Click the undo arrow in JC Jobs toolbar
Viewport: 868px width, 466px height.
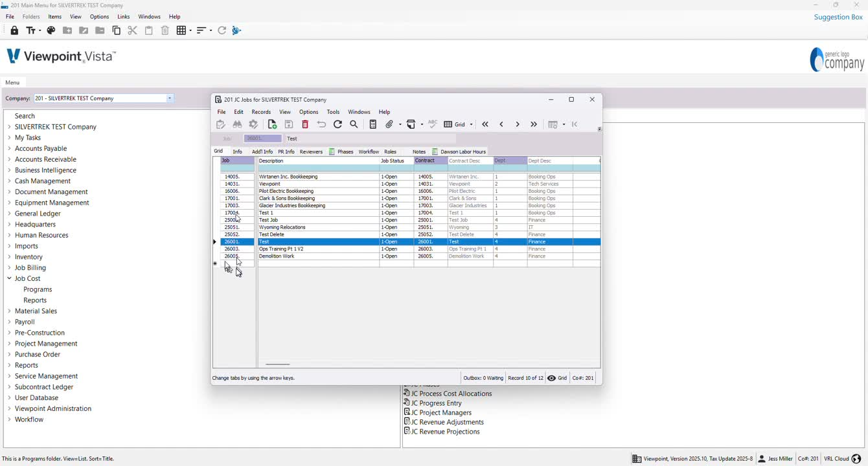pos(321,124)
